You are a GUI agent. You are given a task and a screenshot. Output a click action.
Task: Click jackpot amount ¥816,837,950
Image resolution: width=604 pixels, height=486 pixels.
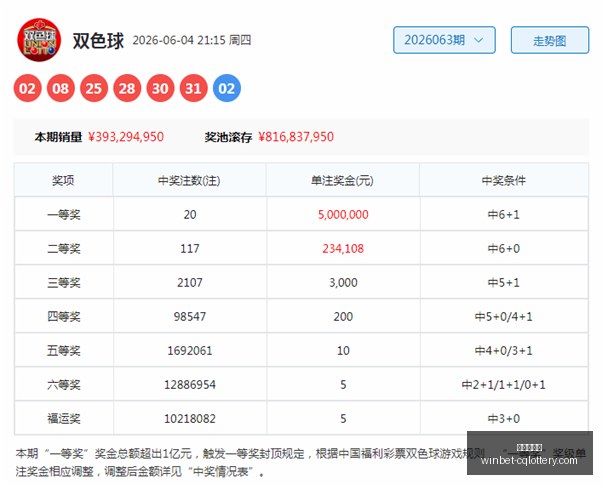tap(296, 137)
